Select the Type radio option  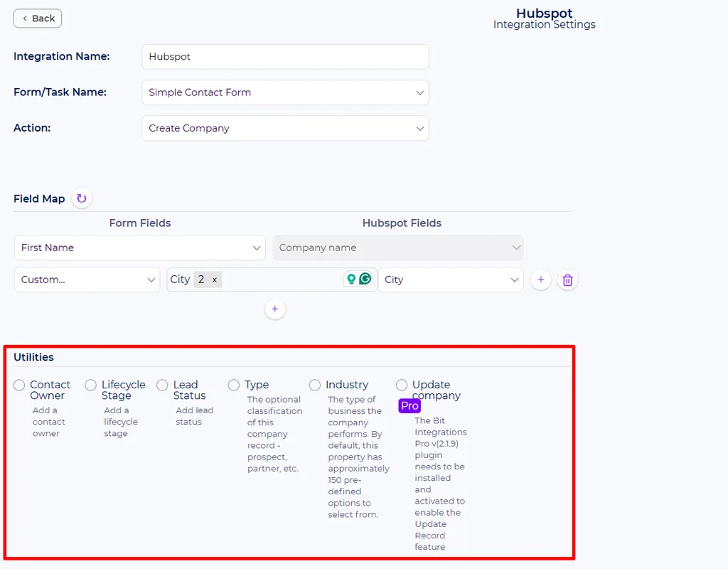point(233,385)
